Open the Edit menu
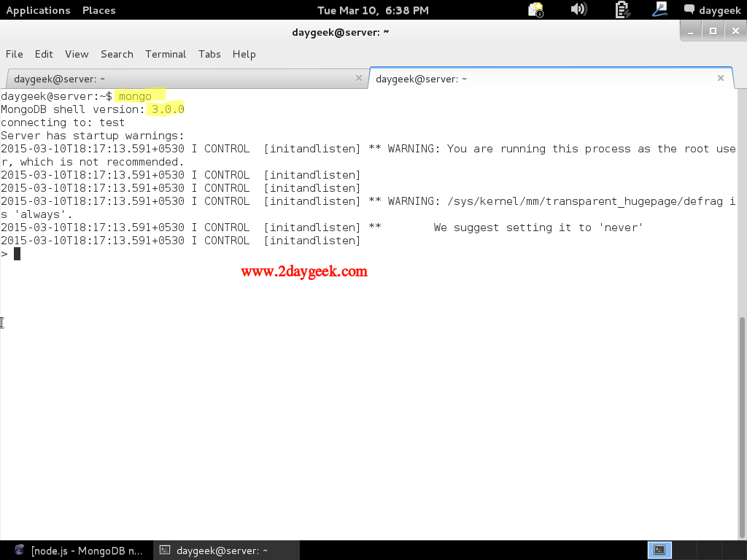 44,54
